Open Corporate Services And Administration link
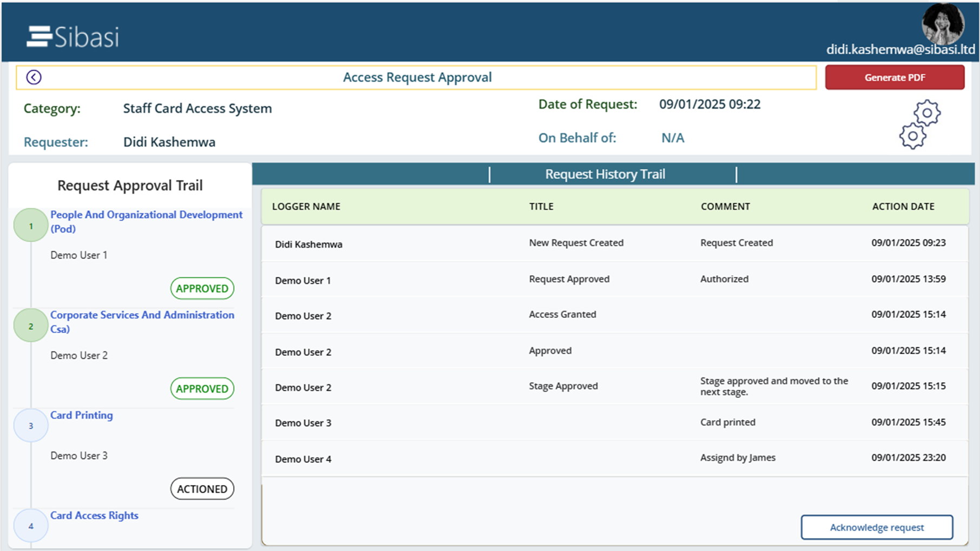 coord(142,322)
